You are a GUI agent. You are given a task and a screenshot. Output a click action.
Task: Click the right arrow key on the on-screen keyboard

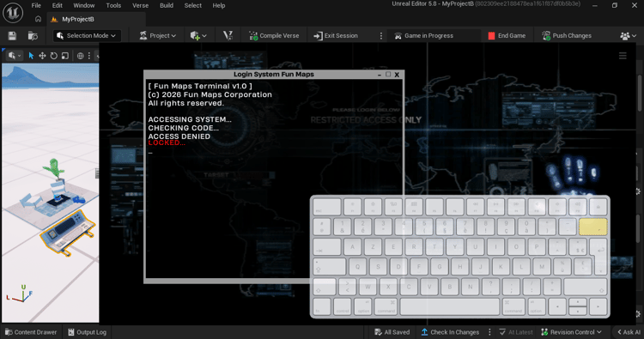tap(598, 306)
